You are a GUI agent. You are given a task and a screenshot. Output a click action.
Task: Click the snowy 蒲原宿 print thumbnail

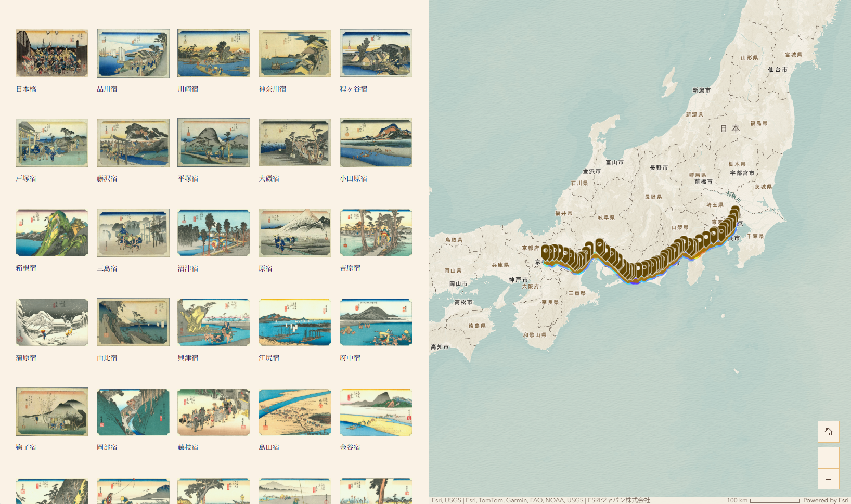click(x=52, y=322)
